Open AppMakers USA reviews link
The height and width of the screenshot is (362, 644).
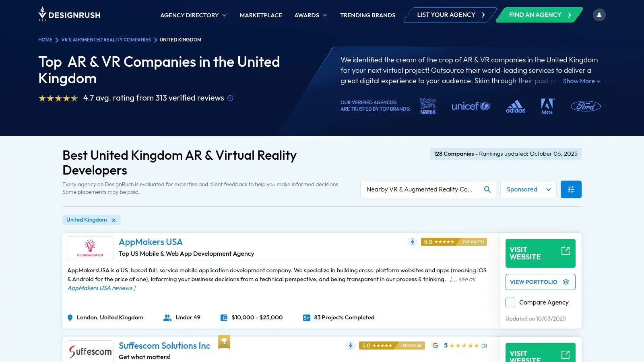coord(99,288)
